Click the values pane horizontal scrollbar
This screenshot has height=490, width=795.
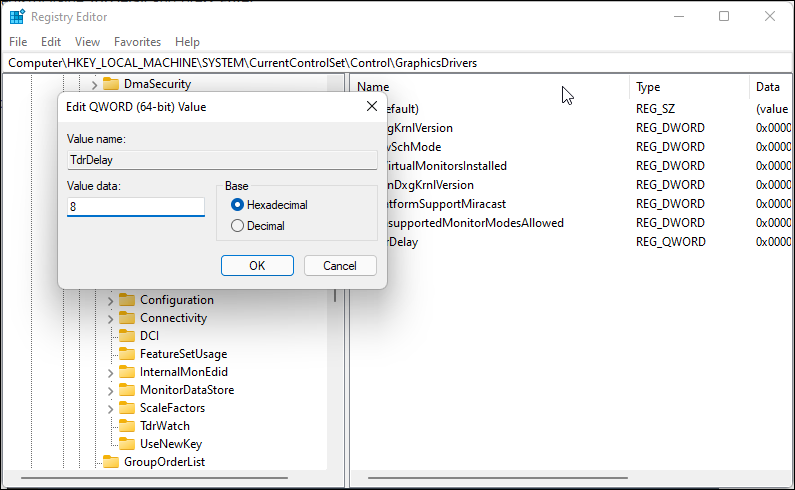tap(498, 478)
